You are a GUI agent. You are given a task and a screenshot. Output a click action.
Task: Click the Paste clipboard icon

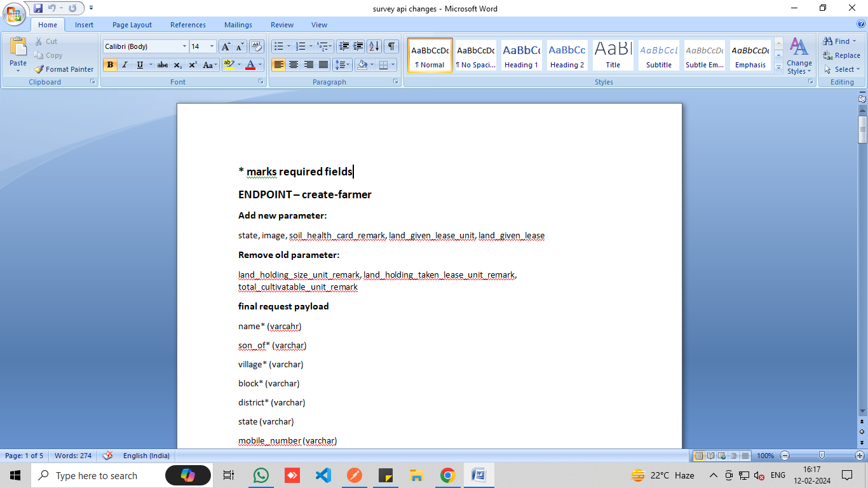click(x=18, y=47)
